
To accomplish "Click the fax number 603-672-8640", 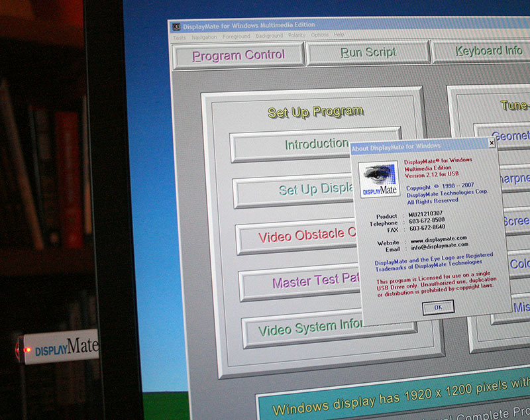I will coord(427,228).
